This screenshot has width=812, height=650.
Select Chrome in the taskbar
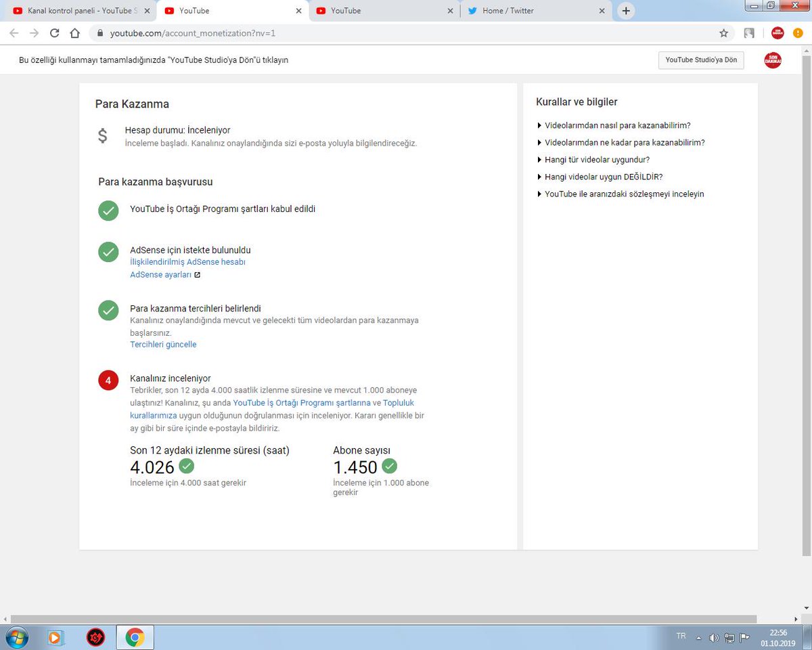(135, 637)
